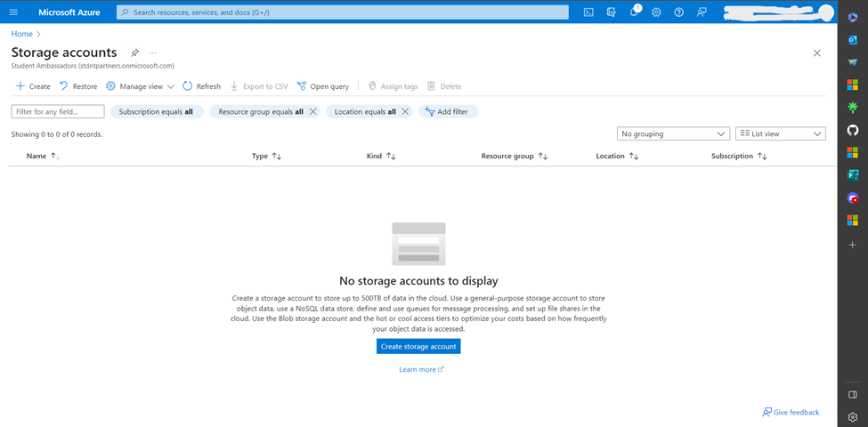868x427 pixels.
Task: Sort by the Type column
Action: click(x=266, y=157)
